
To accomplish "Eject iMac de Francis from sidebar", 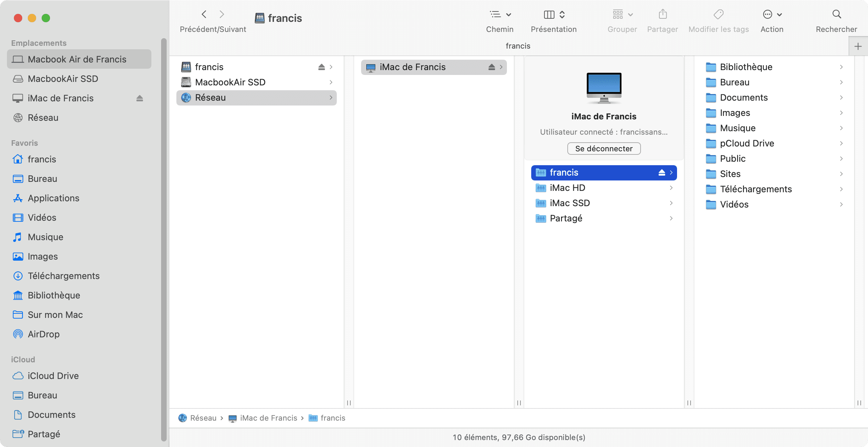I will 140,98.
